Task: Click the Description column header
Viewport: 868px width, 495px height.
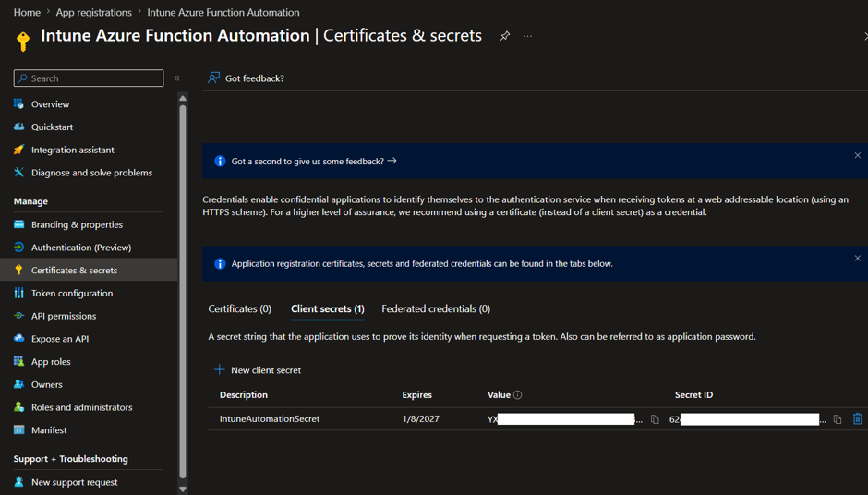Action: pos(244,394)
